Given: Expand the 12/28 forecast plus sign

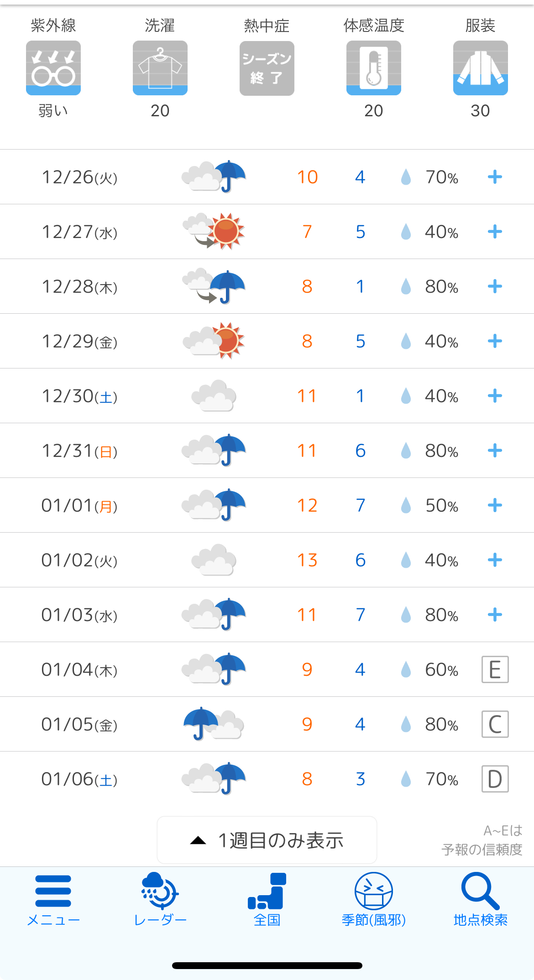Looking at the screenshot, I should coord(495,286).
